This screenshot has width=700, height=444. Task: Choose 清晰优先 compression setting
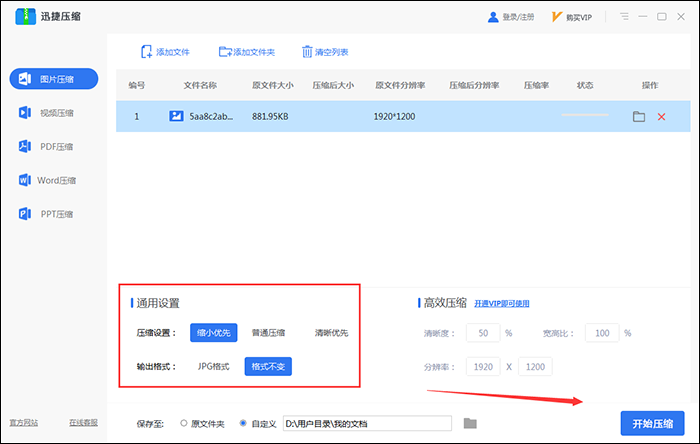(331, 332)
